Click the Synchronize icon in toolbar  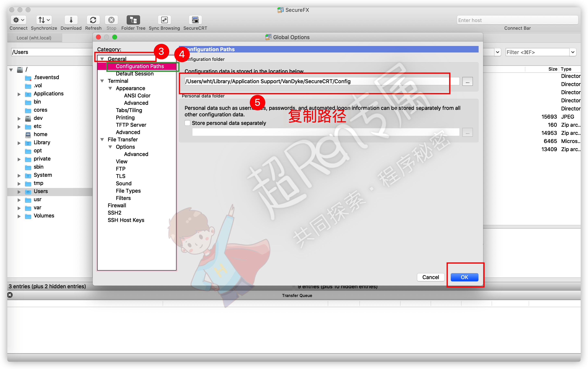pos(43,20)
